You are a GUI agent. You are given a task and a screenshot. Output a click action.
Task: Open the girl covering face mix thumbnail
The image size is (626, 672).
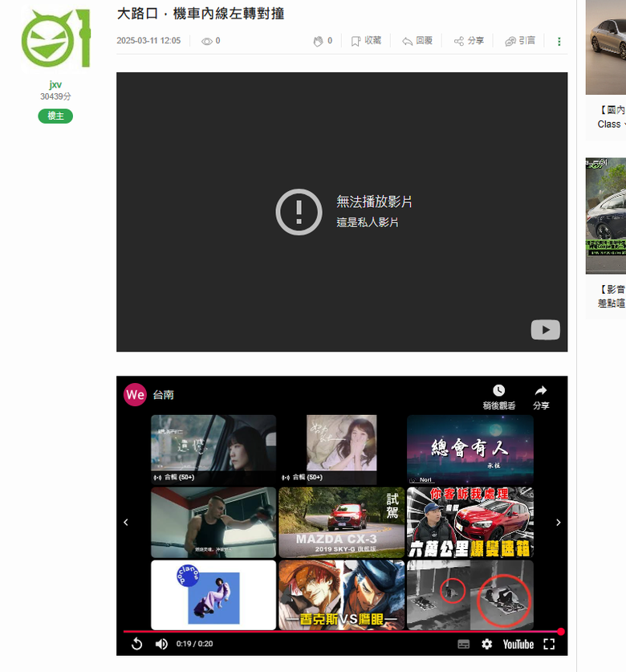(x=342, y=449)
